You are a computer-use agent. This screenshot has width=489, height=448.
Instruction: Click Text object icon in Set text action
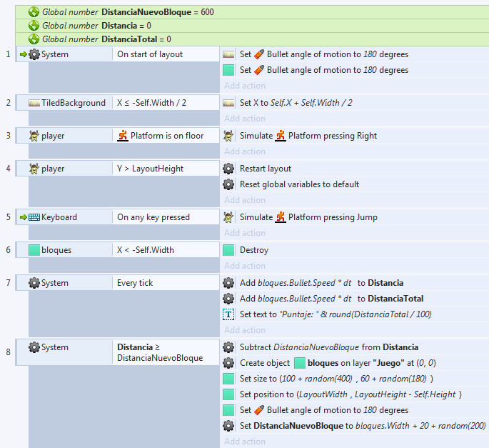228,314
